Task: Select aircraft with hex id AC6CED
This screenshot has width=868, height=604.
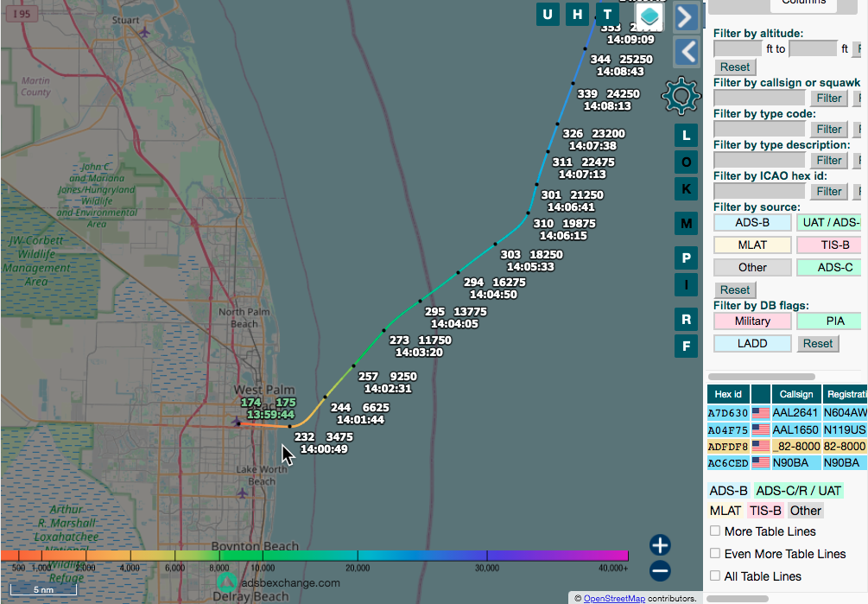Action: click(728, 463)
